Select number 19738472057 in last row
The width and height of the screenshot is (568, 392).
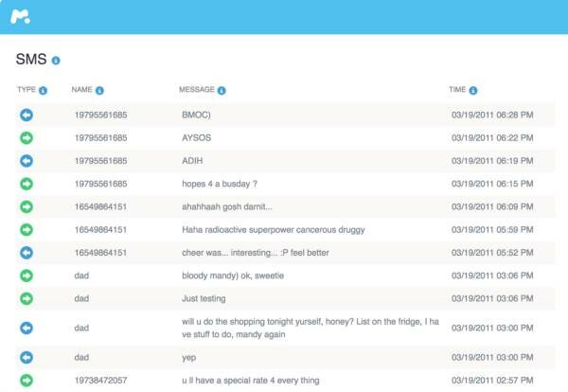click(100, 381)
